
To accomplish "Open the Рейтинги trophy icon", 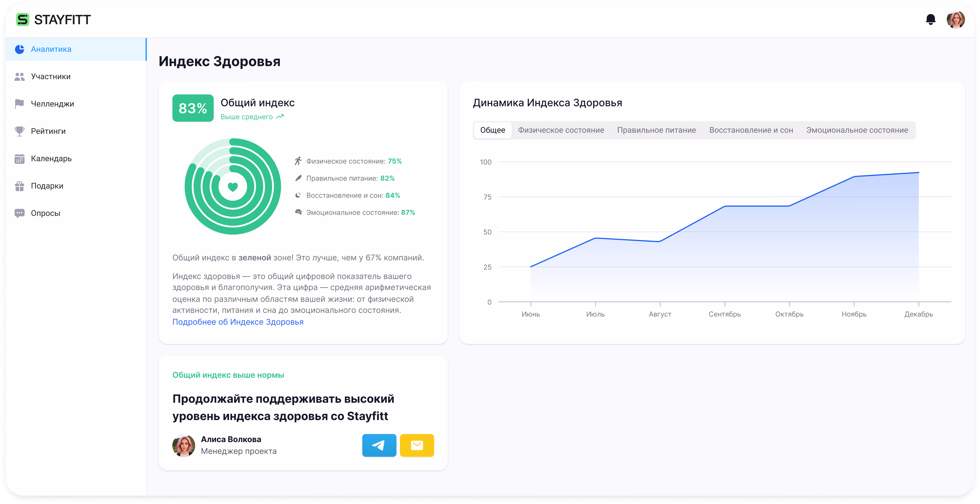I will click(x=19, y=131).
